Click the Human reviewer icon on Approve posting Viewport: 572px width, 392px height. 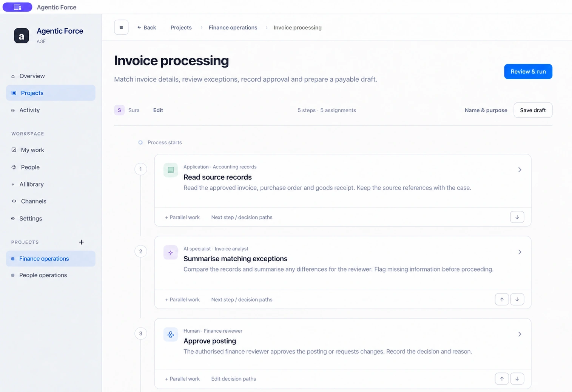point(171,335)
